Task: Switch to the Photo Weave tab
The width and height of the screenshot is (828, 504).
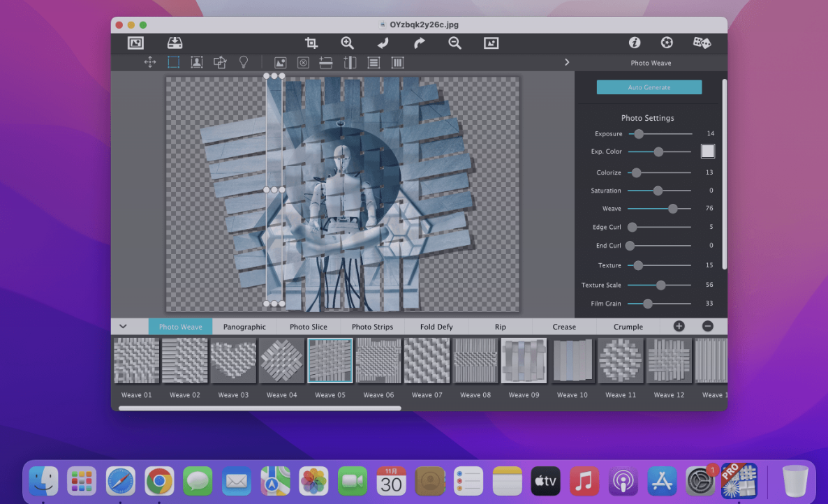Action: click(x=181, y=327)
